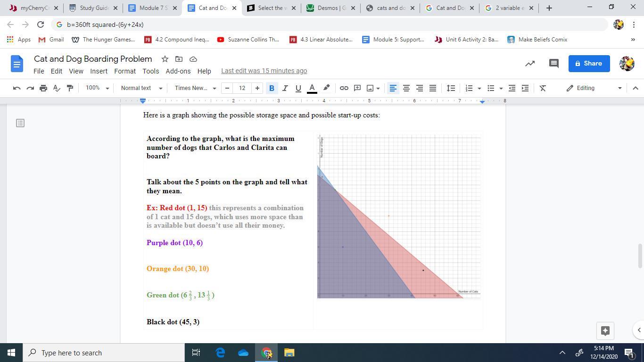
Task: Open the Help menu
Action: [204, 71]
